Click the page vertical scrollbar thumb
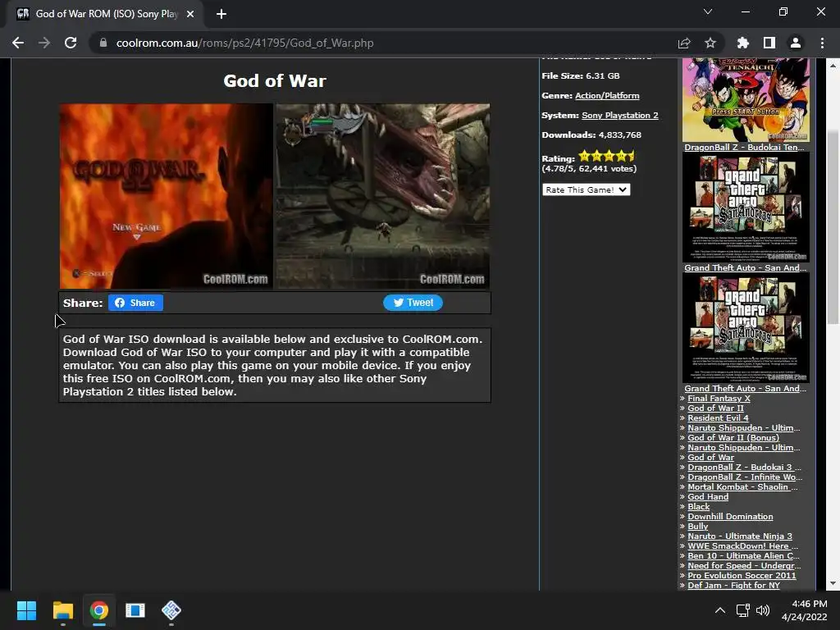The image size is (840, 630). click(x=833, y=227)
